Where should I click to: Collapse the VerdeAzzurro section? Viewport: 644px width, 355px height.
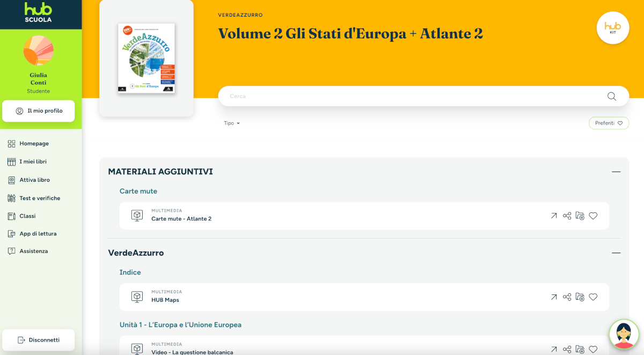(x=616, y=253)
